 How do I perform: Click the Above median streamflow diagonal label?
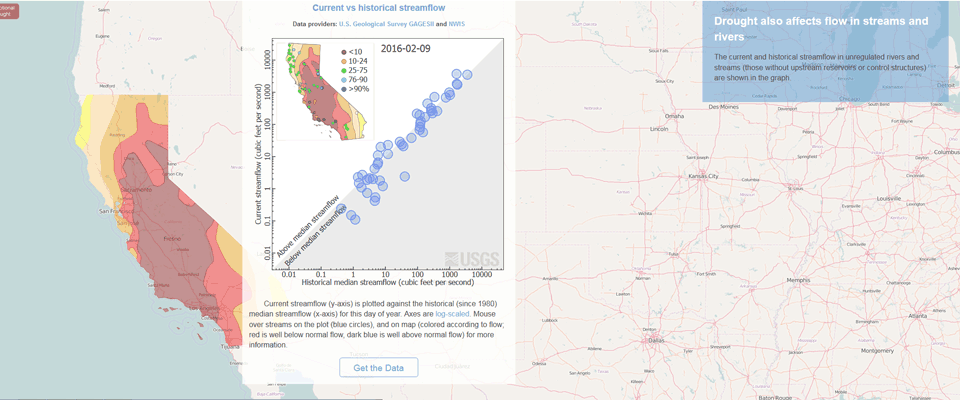click(x=307, y=225)
